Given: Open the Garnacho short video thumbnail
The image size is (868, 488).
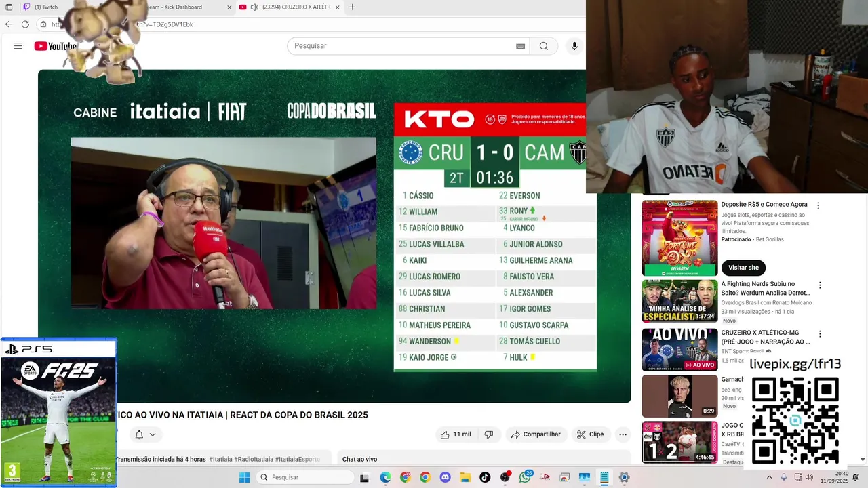Looking at the screenshot, I should (679, 396).
